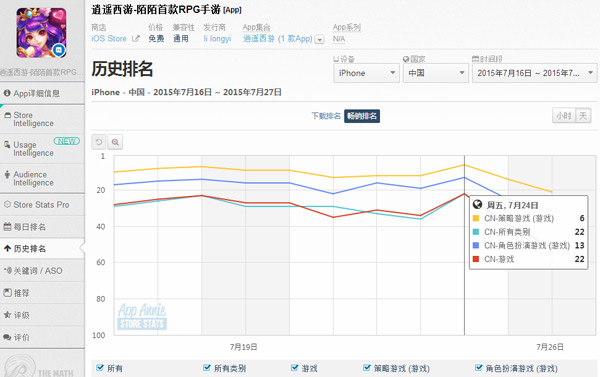Open the iOS Store external link icon

[135, 39]
